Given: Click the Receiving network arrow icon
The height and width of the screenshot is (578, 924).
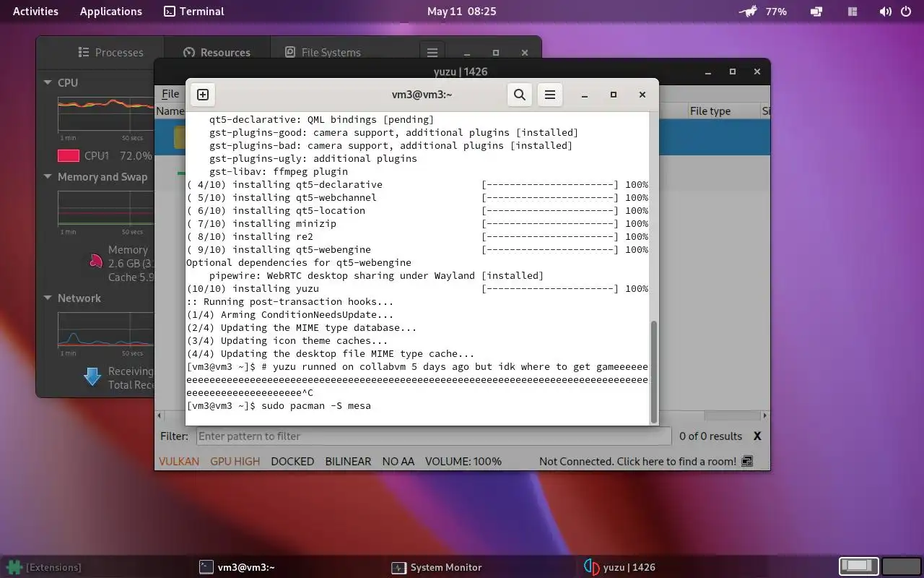Looking at the screenshot, I should tap(92, 376).
